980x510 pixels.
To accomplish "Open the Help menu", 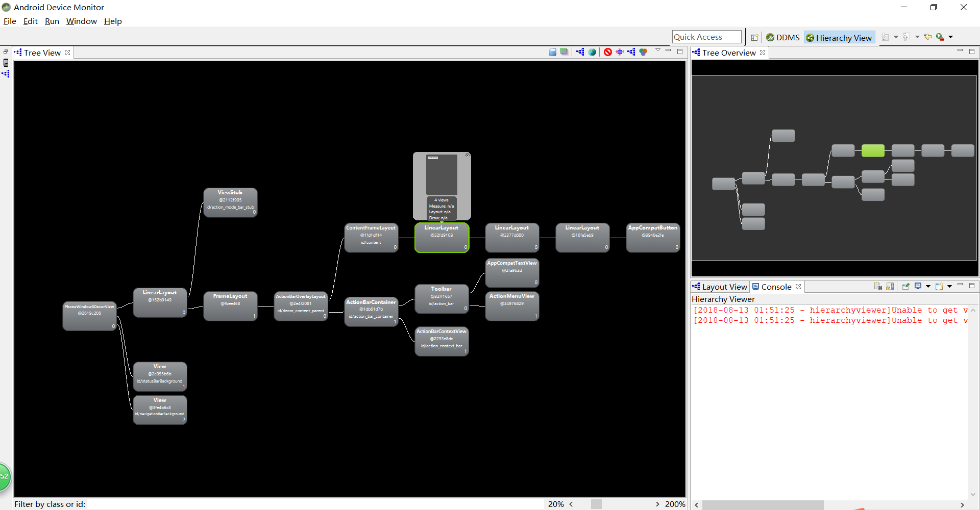I will [113, 21].
